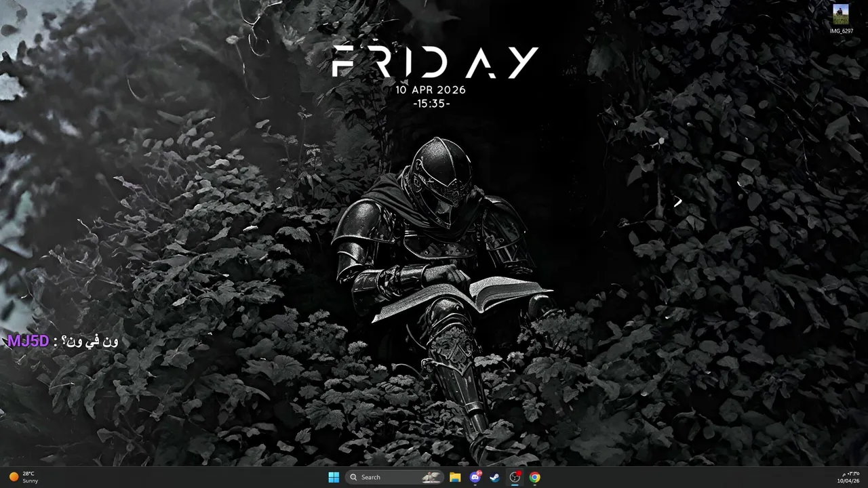Open Google Chrome from the taskbar
Viewport: 868px width, 488px height.
(x=535, y=477)
